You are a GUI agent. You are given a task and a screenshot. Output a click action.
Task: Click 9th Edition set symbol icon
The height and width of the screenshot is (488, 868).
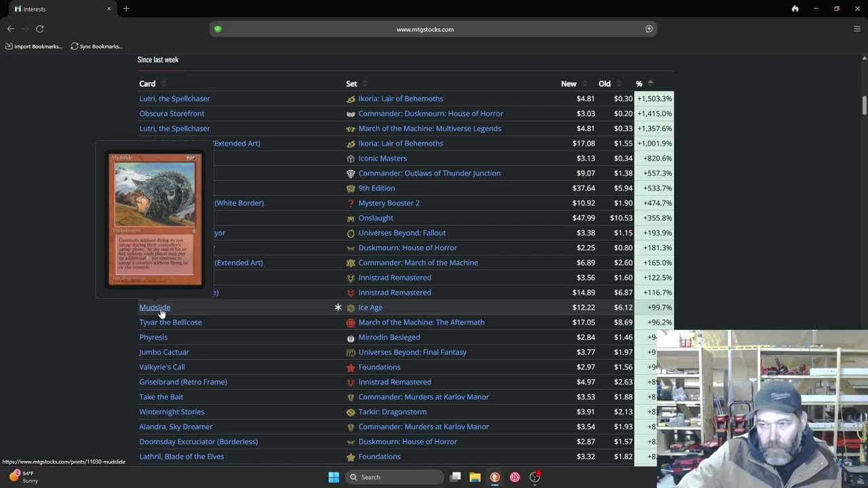[x=351, y=188]
